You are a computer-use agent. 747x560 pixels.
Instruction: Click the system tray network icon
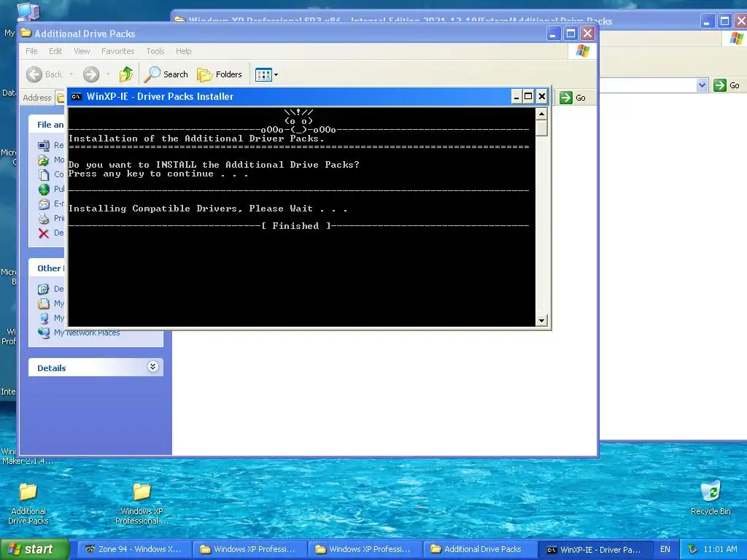[693, 549]
